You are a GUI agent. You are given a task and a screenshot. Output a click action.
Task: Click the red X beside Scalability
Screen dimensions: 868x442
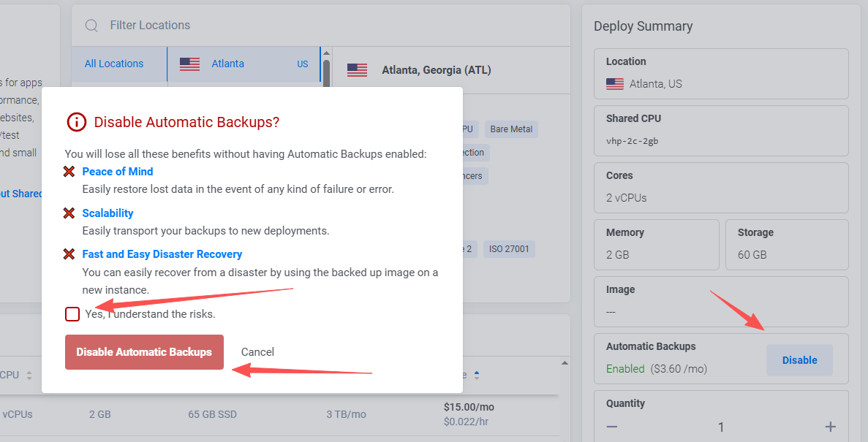click(69, 213)
